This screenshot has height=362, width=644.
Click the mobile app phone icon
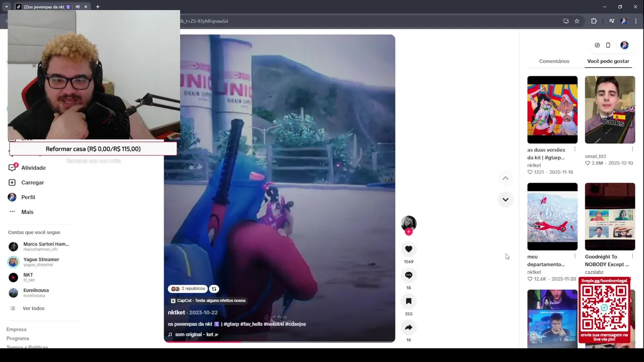[608, 45]
